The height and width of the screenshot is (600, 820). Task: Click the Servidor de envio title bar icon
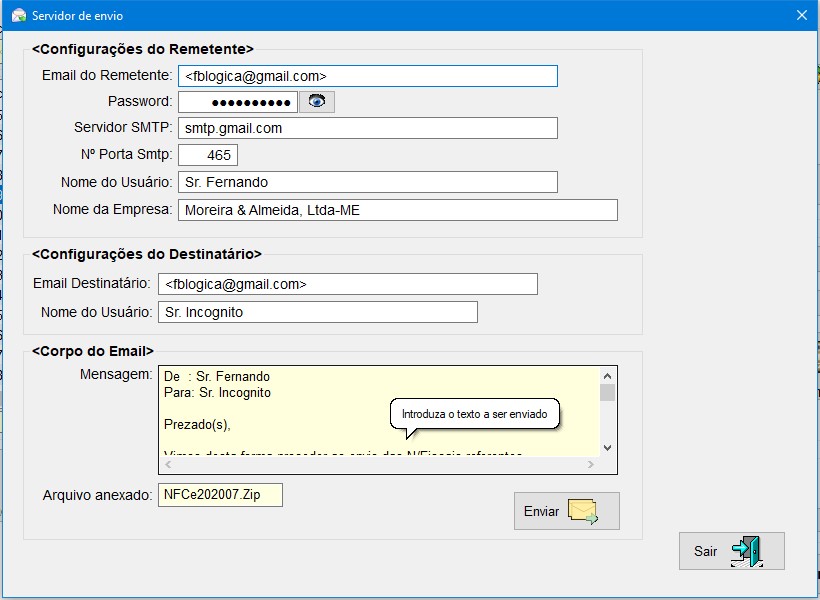pyautogui.click(x=18, y=16)
